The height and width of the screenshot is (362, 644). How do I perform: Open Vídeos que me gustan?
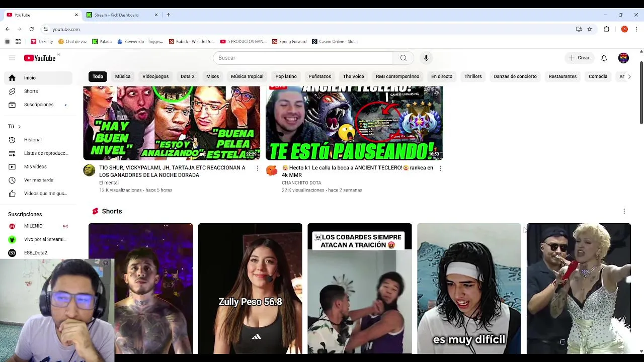38,193
